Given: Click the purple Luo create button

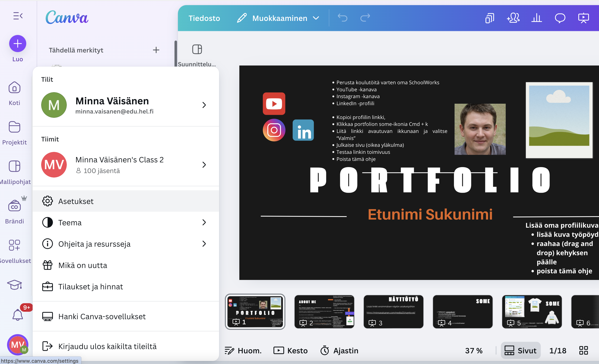Looking at the screenshot, I should click(17, 44).
